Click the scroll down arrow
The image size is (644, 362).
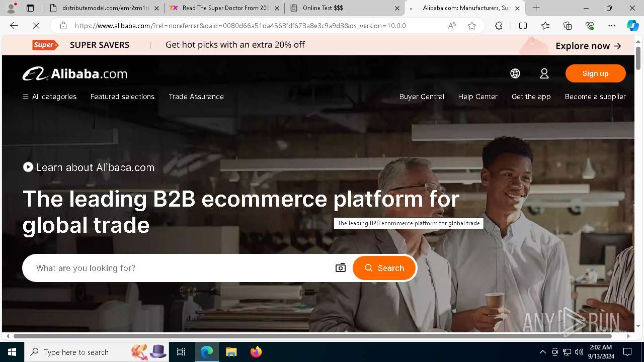coord(638,326)
